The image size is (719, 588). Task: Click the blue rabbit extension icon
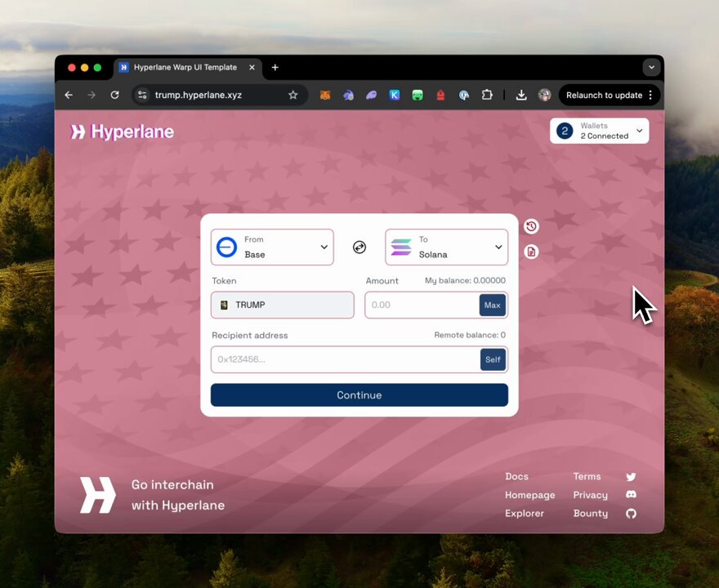(x=348, y=96)
